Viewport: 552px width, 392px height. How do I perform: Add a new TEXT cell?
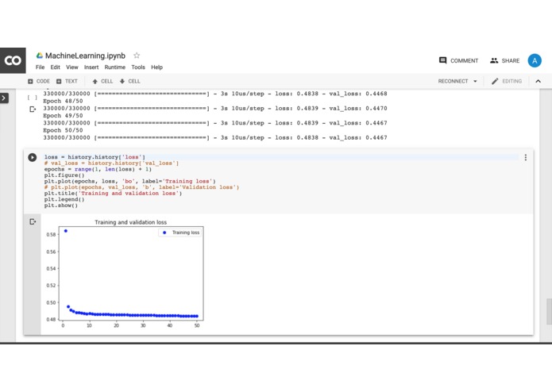67,81
